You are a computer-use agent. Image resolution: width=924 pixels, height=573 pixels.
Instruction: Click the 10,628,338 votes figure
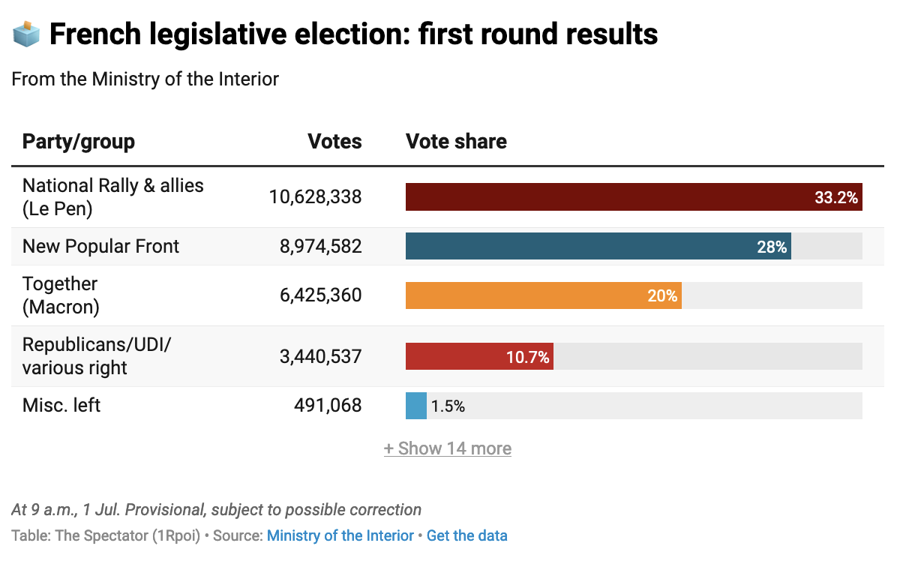pos(315,197)
